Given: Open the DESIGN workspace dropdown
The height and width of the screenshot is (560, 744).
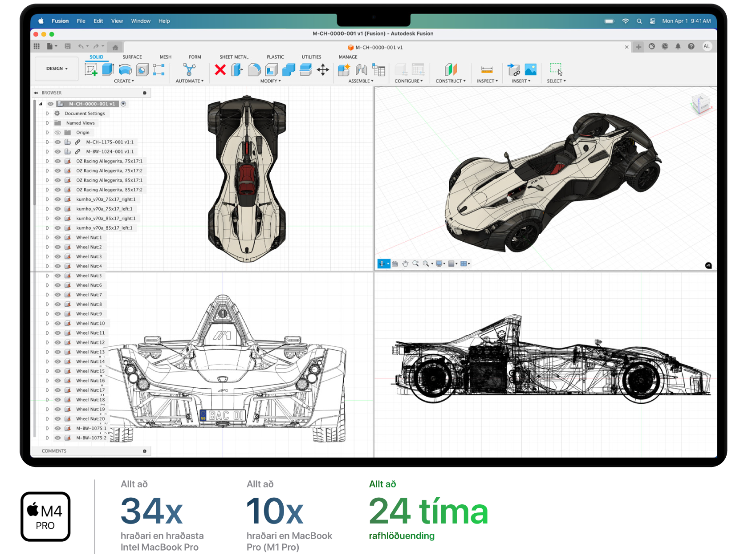Looking at the screenshot, I should point(57,69).
